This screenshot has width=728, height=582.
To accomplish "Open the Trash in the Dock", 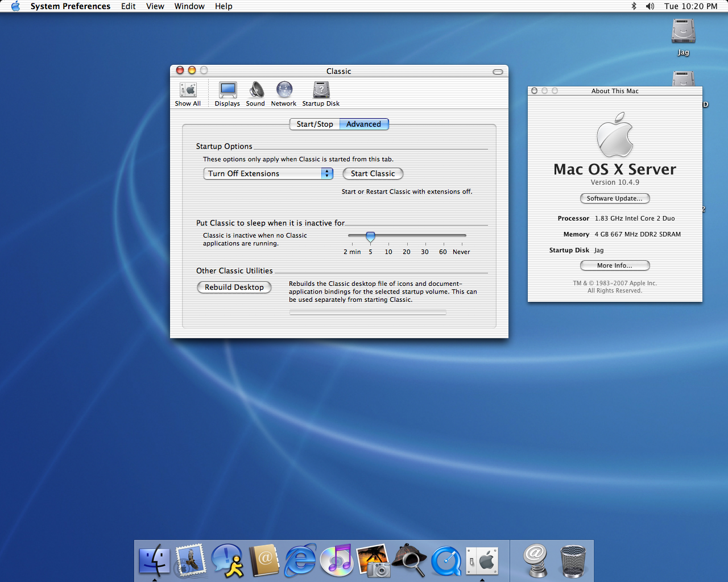I will (x=573, y=560).
